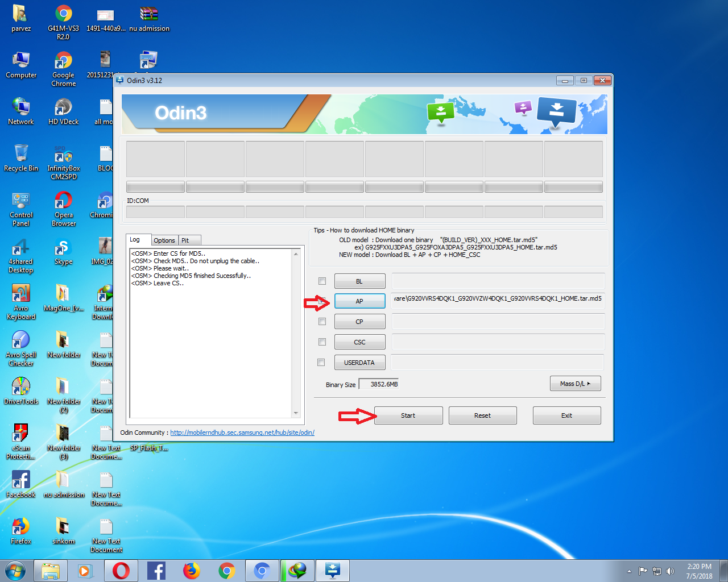Click the volume icon in system tray
Screen dimensions: 728x582
tap(670, 571)
